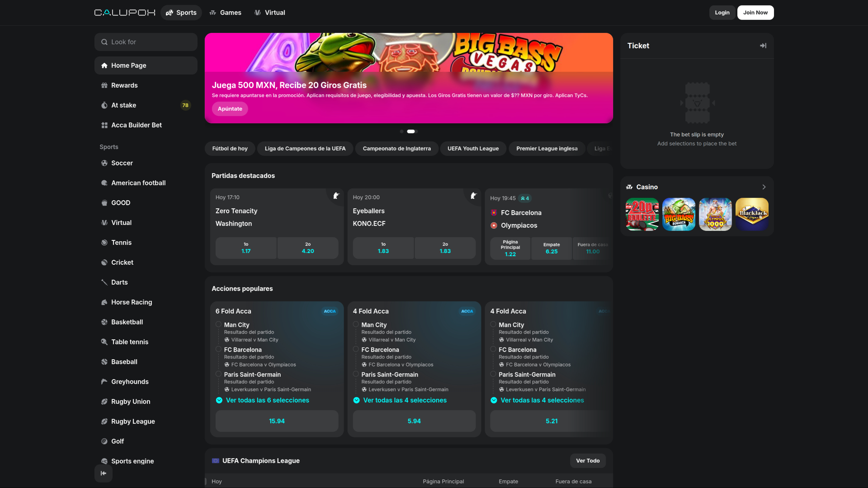Viewport: 868px width, 488px height.
Task: Collapse the Ticket panel with its arrow
Action: [763, 45]
